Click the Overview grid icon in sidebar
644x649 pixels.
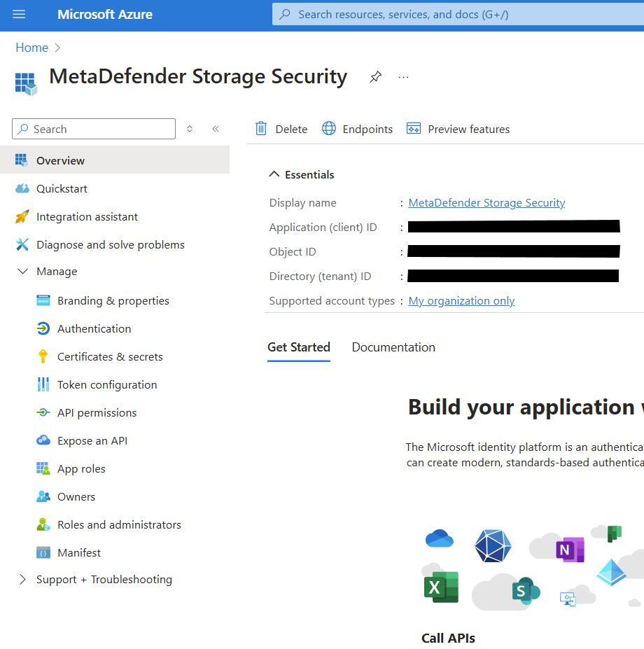coord(22,160)
